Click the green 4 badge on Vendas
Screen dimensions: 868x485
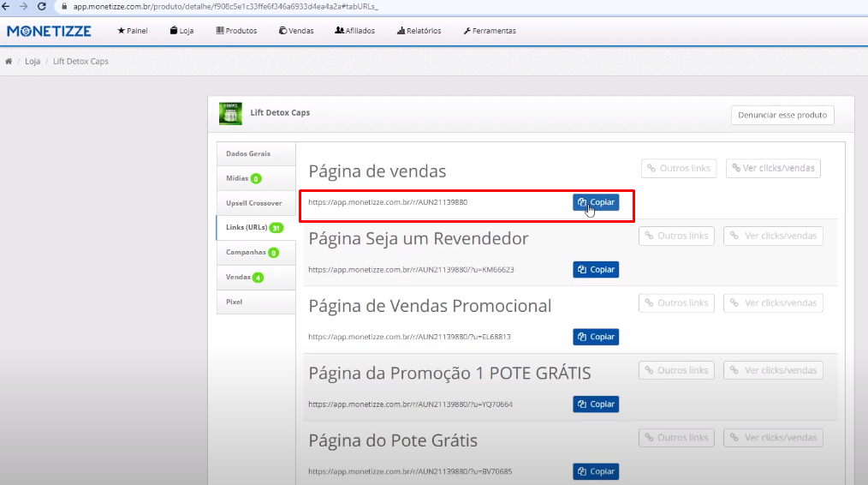(x=258, y=278)
